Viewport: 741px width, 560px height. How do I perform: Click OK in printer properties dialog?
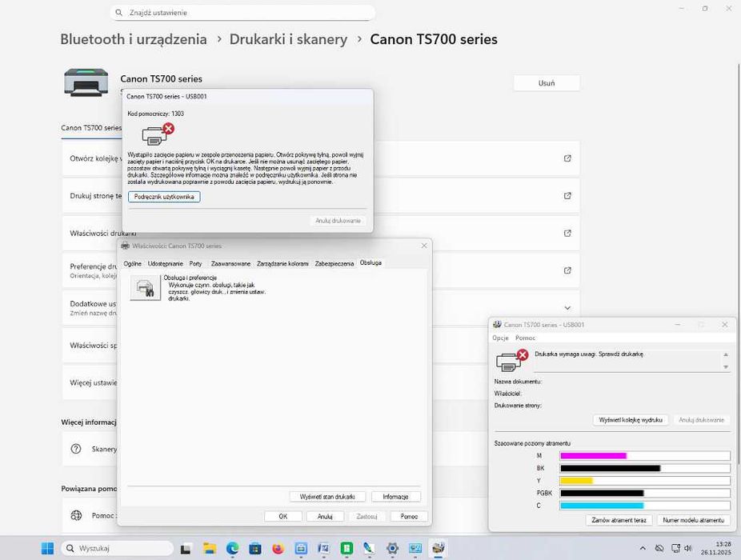coord(282,517)
